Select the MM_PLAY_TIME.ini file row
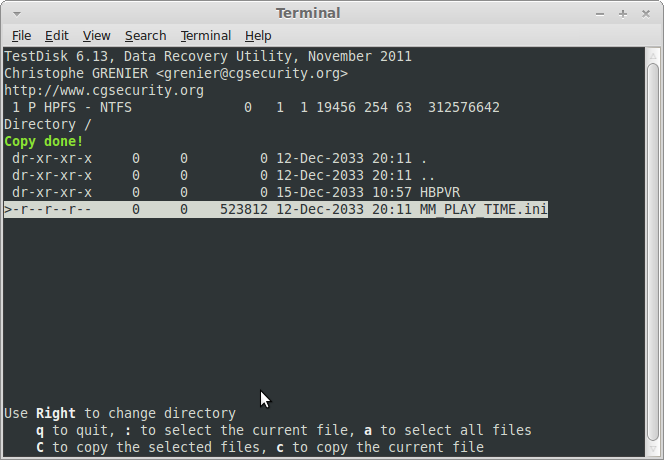664x460 pixels. [x=276, y=209]
